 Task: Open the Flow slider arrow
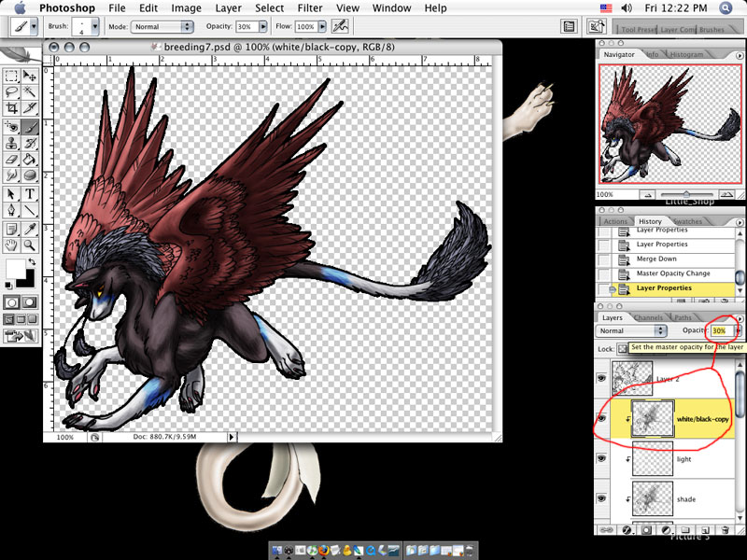point(322,27)
